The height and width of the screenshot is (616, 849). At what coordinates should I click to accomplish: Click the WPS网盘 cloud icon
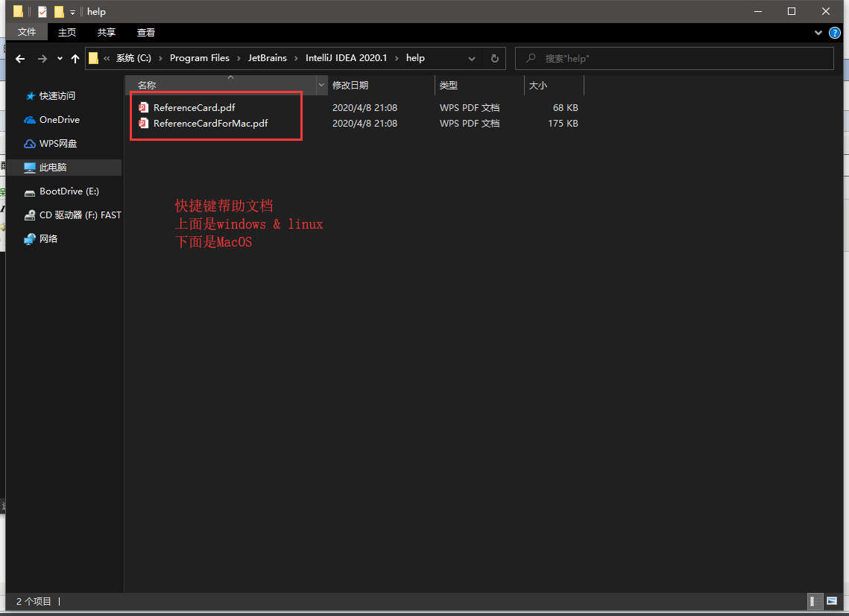[30, 144]
